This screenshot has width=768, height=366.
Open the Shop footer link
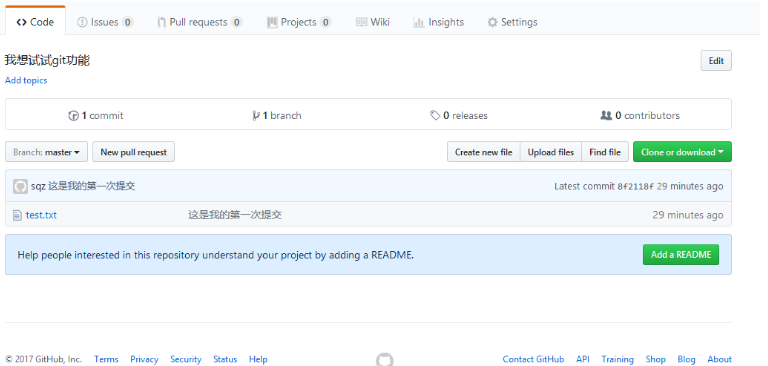coord(655,359)
